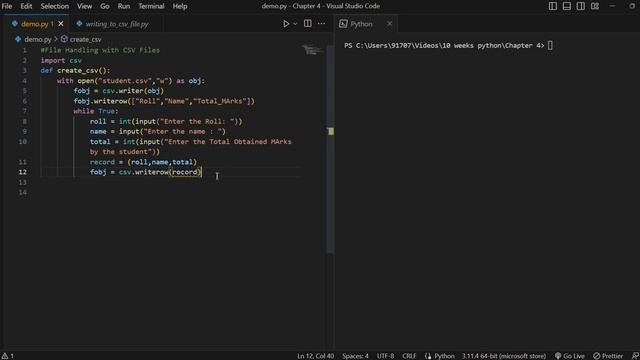Click Ln 12, Col 40 in status bar
This screenshot has width=640, height=360.
(316, 356)
